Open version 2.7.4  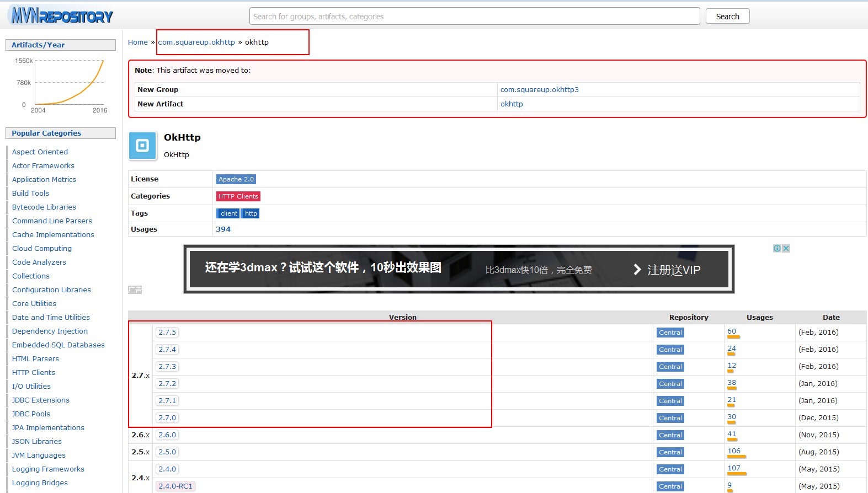167,350
